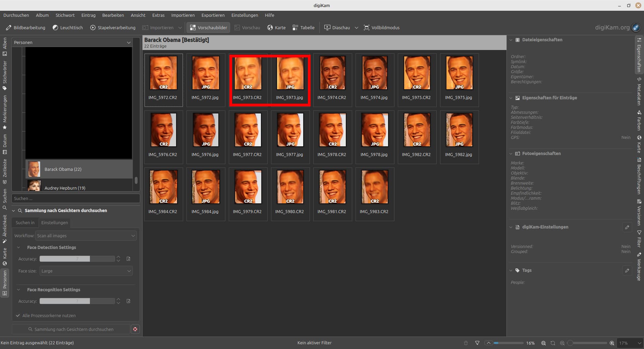
Task: Open the Face size Large dropdown
Action: point(86,271)
